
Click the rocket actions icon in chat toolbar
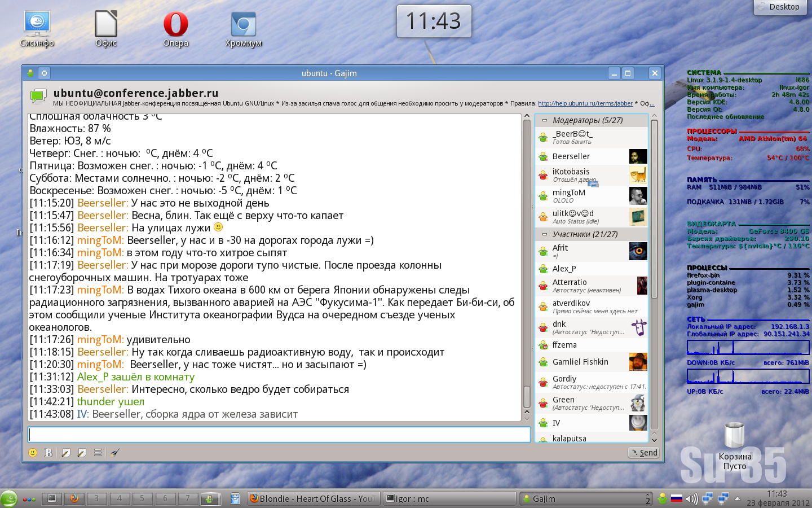[115, 453]
